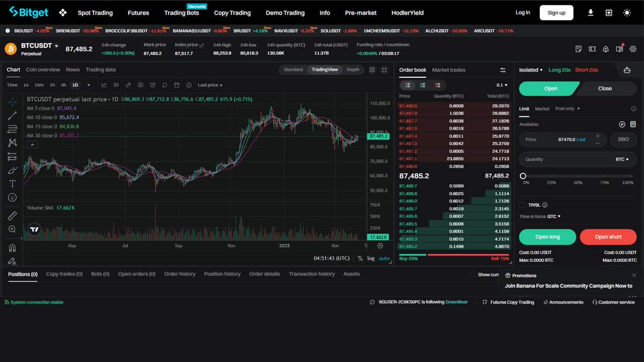Toggle the percent scale on chart
Image resolution: width=644 pixels, height=362 pixels.
coord(360,258)
